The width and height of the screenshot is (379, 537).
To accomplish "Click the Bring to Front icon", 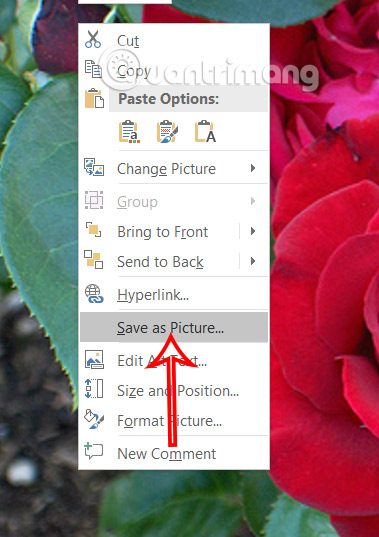I will coord(93,230).
